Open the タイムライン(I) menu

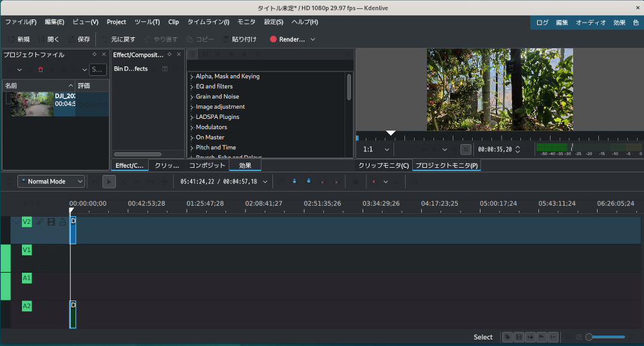pos(208,22)
